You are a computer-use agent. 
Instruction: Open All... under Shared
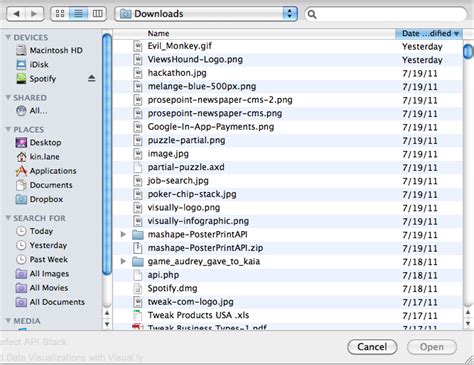[x=32, y=110]
